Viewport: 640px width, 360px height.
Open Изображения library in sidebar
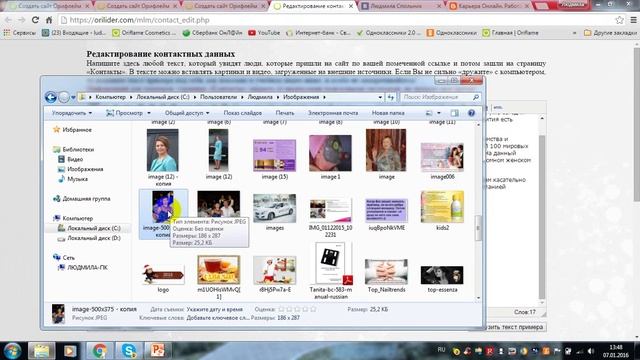[85, 169]
